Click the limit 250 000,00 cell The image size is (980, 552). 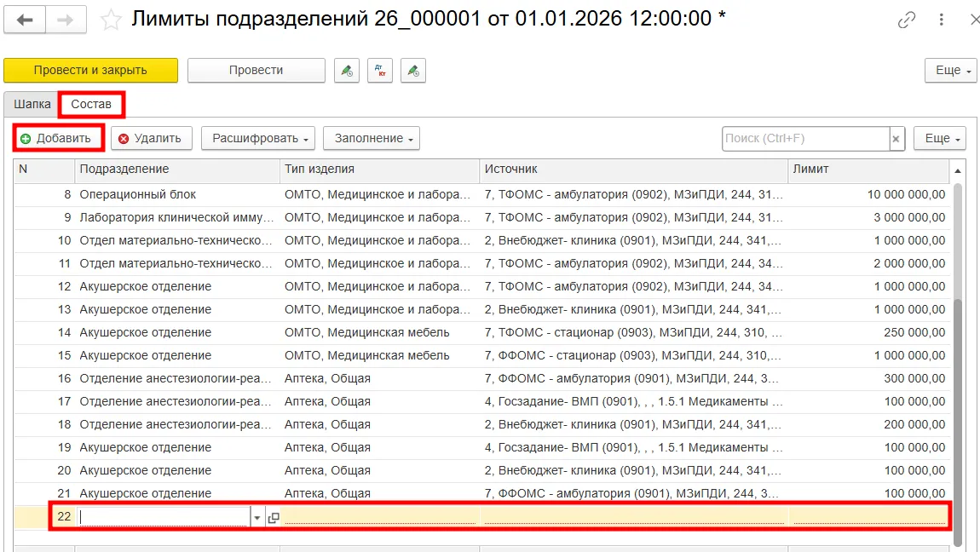[x=868, y=333]
